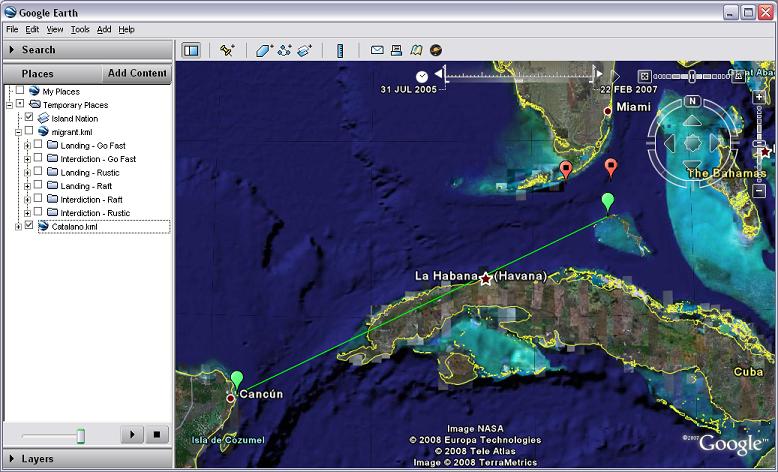
Task: Click the Add Content button
Action: tap(137, 73)
